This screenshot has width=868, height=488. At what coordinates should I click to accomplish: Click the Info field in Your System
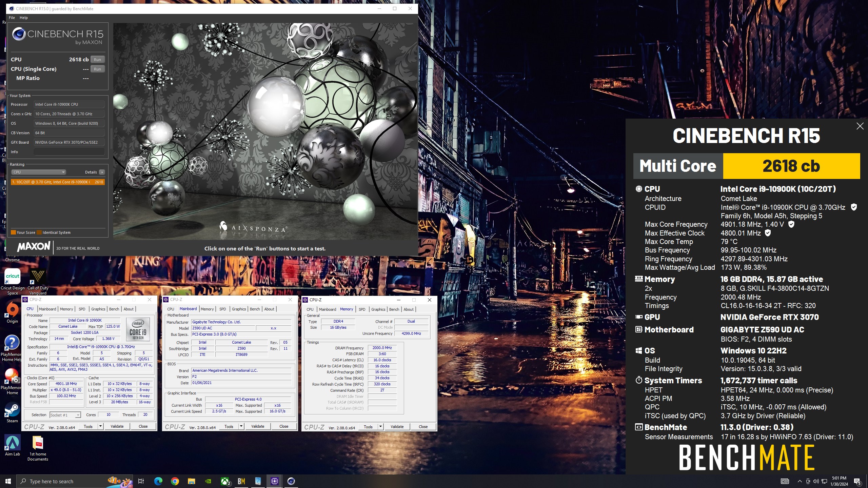pos(69,152)
